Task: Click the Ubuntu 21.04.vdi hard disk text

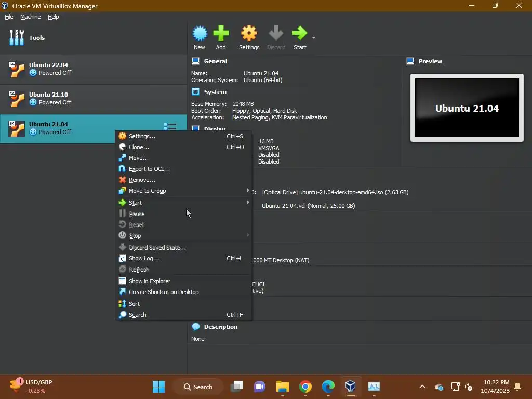Action: [x=309, y=206]
